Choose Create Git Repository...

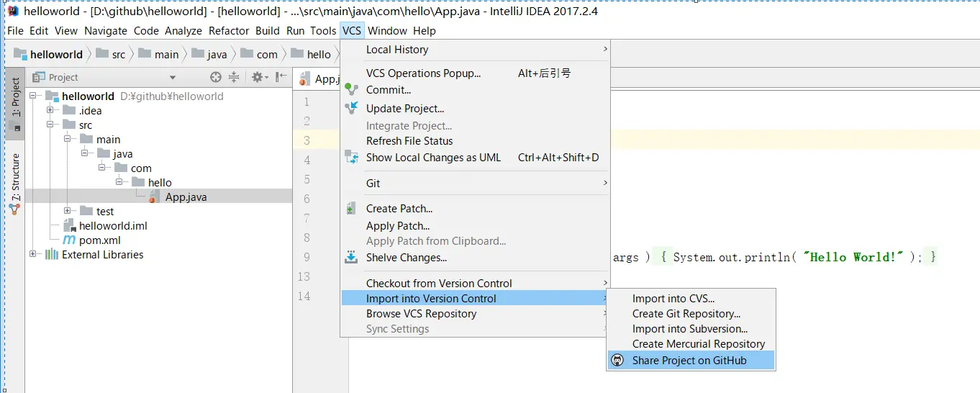tap(691, 313)
